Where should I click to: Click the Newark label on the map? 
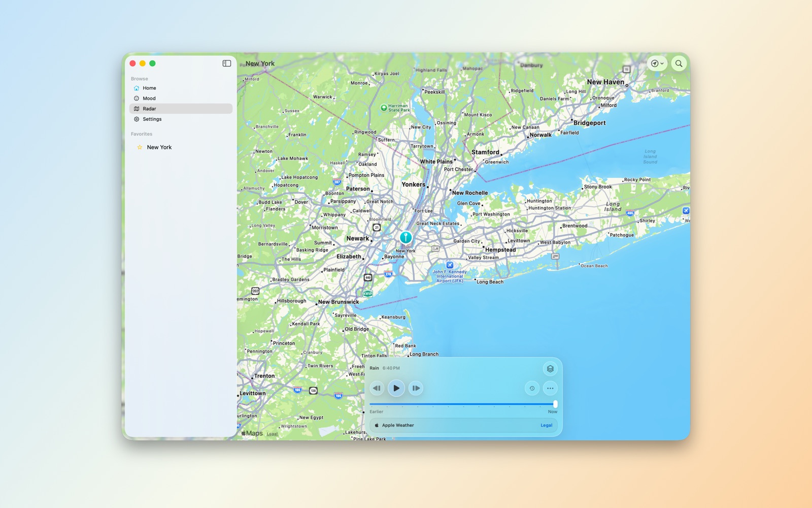(x=358, y=238)
